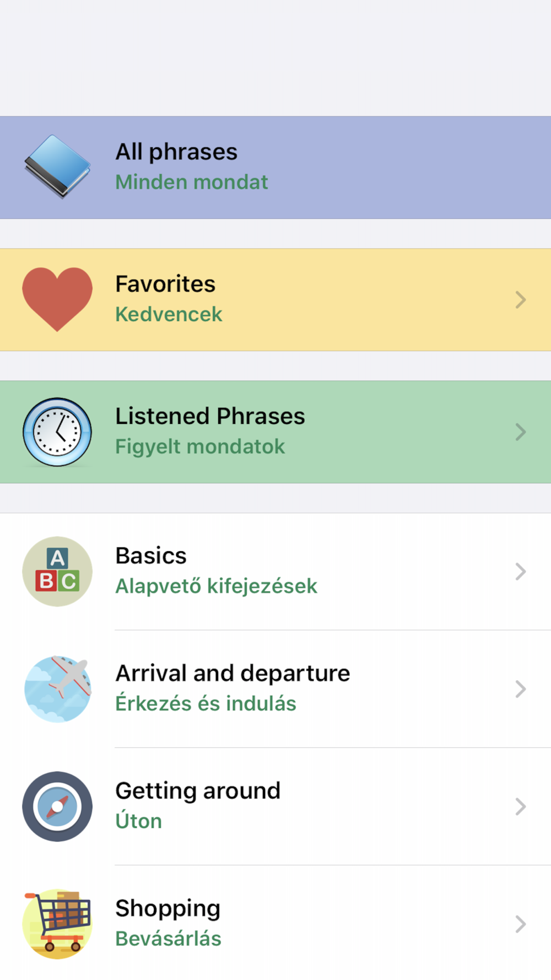The width and height of the screenshot is (551, 980).
Task: Expand Favorites using its chevron arrow
Action: pos(521,300)
